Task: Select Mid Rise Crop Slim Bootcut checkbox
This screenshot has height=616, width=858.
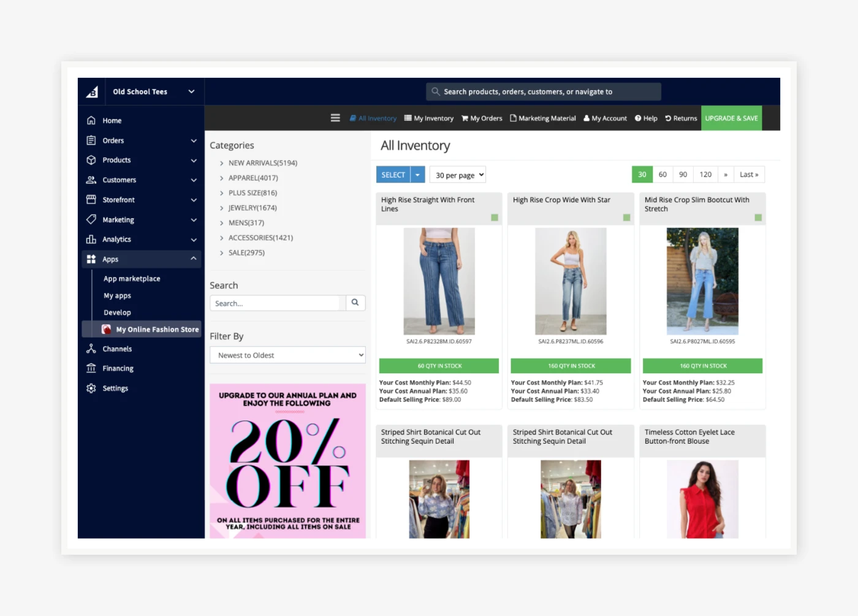Action: (758, 218)
